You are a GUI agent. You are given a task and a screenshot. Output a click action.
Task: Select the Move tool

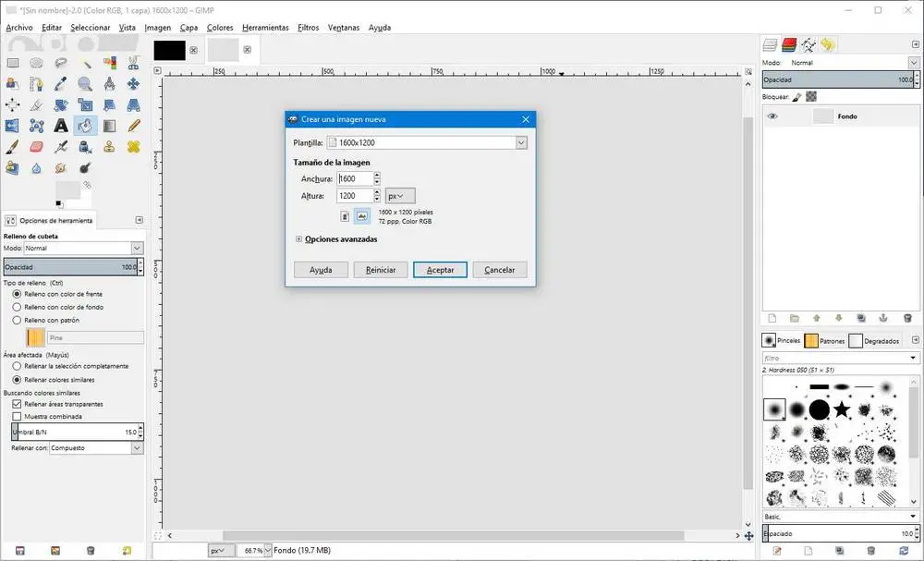(134, 84)
